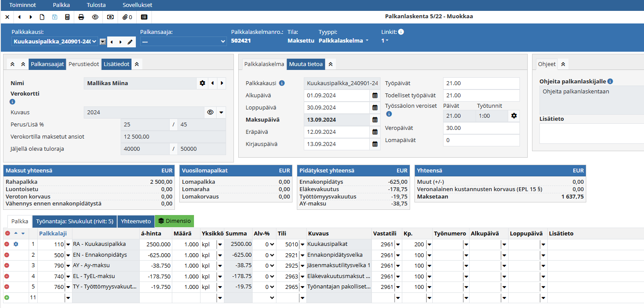Toggle the eye icon in Kuvaus field

[210, 112]
